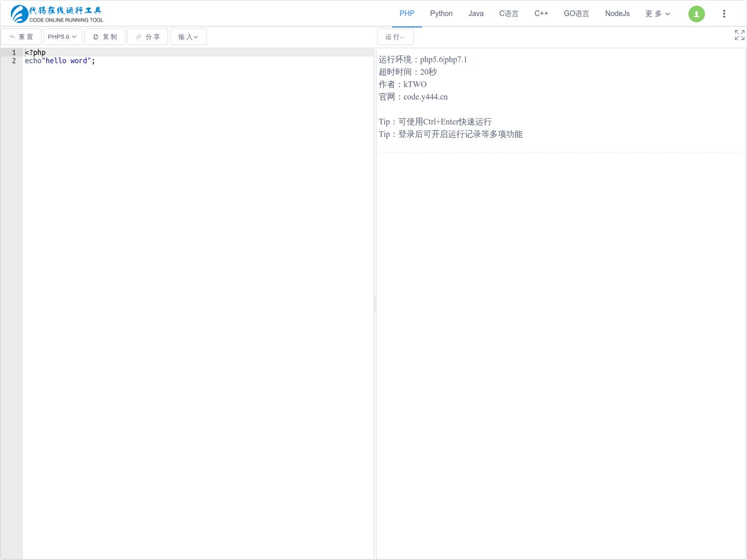Open the green user avatar icon
Image resolution: width=747 pixels, height=560 pixels.
click(697, 14)
